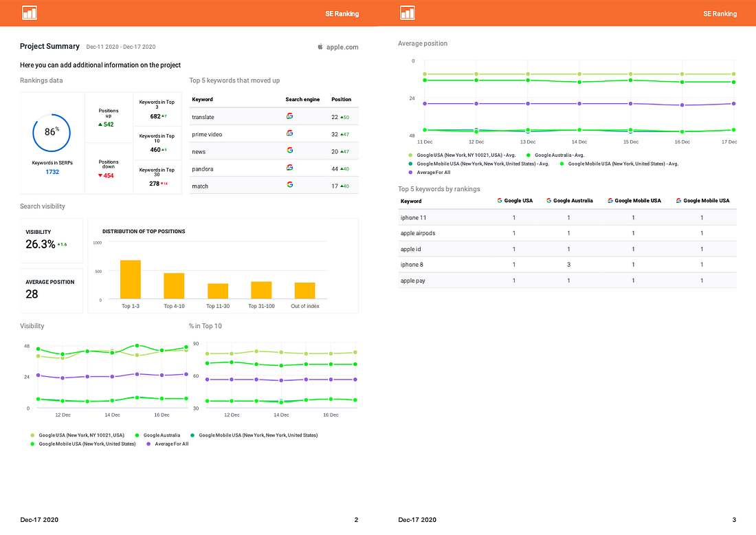Click the apple.com project link
Viewport: 756px width, 535px height.
coord(342,47)
